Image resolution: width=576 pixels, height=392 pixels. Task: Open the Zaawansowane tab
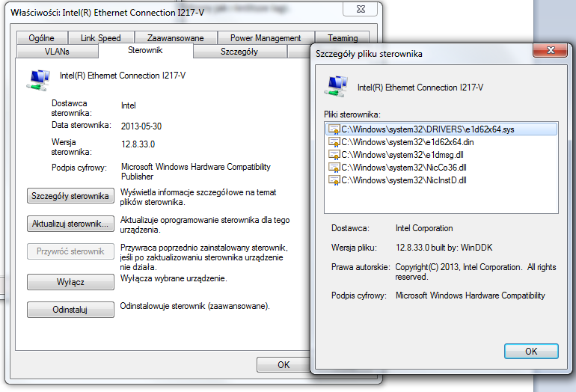[175, 38]
